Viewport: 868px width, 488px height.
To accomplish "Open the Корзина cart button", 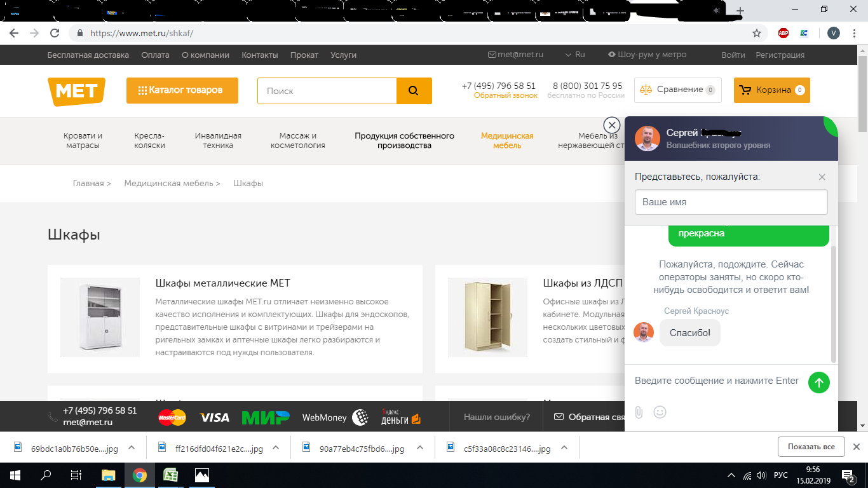I will [771, 90].
